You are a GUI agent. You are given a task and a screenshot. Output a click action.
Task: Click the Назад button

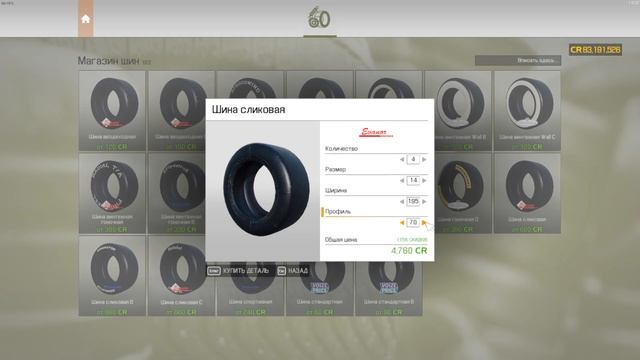(293, 271)
